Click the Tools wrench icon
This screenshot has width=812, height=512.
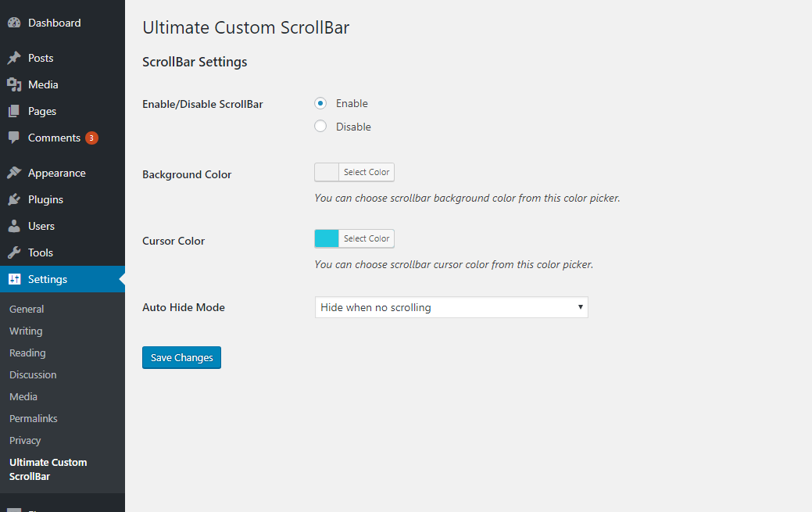(x=14, y=252)
